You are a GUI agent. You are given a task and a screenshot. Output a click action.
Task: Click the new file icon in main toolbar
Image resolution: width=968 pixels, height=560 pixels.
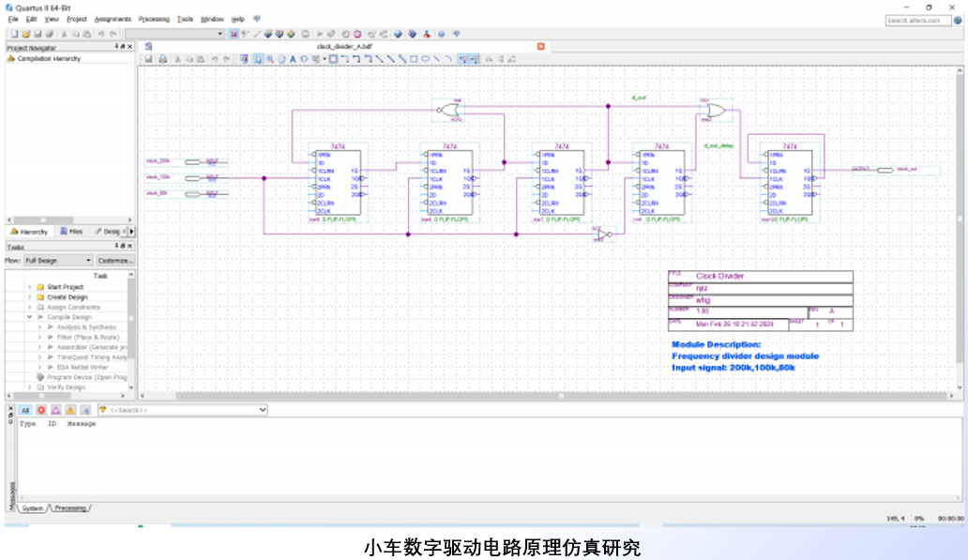tap(15, 34)
